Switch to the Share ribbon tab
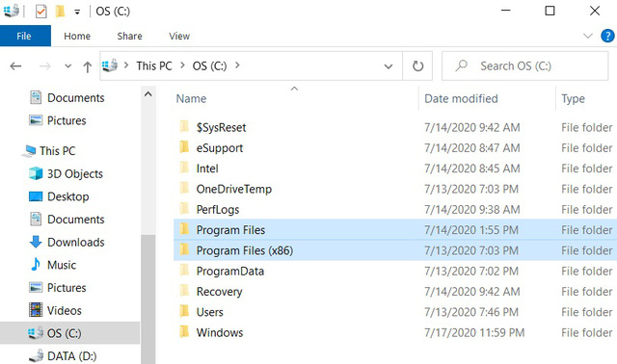 point(129,37)
